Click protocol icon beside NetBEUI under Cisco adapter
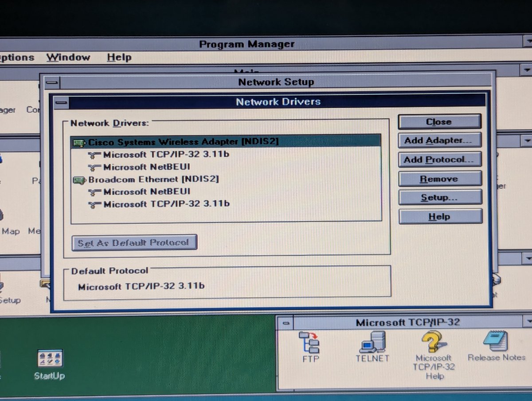The height and width of the screenshot is (401, 532). tap(94, 168)
